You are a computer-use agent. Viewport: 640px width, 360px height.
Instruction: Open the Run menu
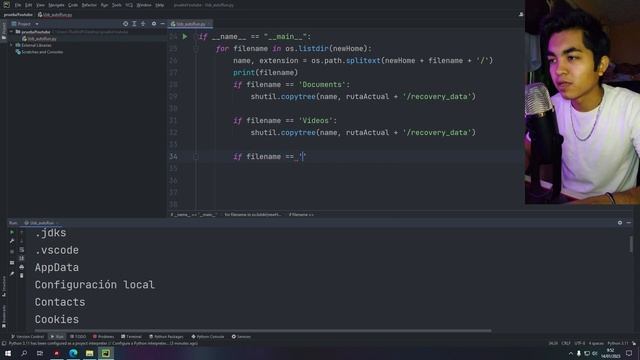tap(104, 5)
